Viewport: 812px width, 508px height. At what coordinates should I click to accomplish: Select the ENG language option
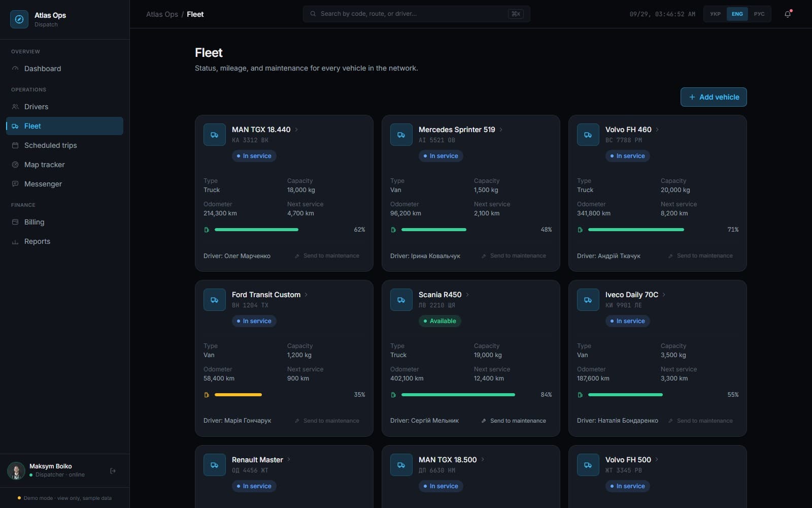[737, 14]
